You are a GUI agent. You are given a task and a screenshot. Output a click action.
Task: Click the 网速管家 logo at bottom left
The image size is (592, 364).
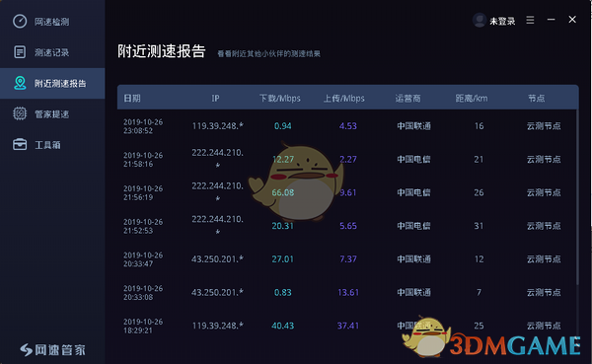[53, 350]
